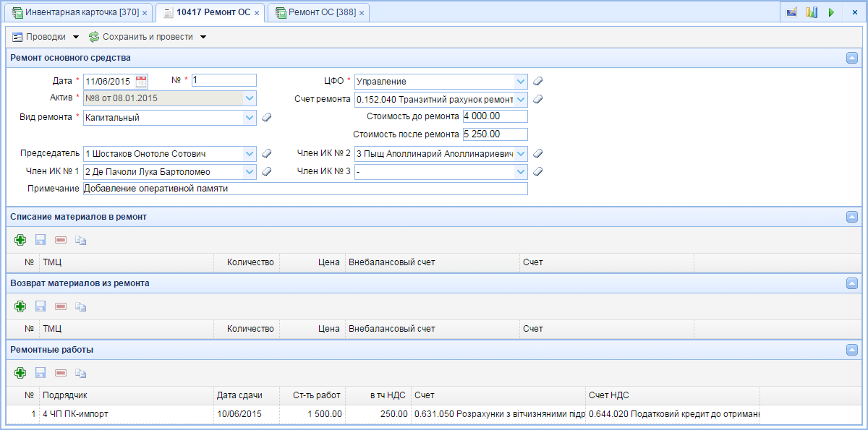Clear the Счет ремонта field with eraser icon
This screenshot has height=430, width=868.
pyautogui.click(x=537, y=99)
